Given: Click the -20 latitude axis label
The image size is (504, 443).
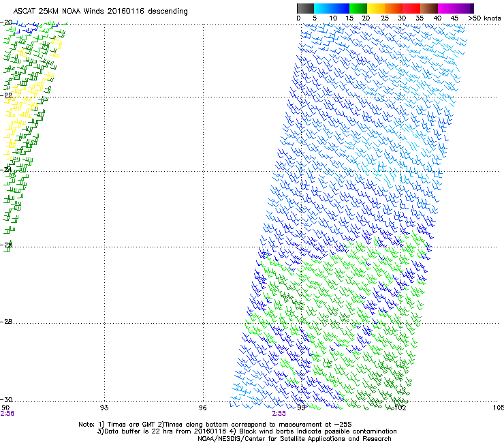Looking at the screenshot, I should click(x=6, y=22).
